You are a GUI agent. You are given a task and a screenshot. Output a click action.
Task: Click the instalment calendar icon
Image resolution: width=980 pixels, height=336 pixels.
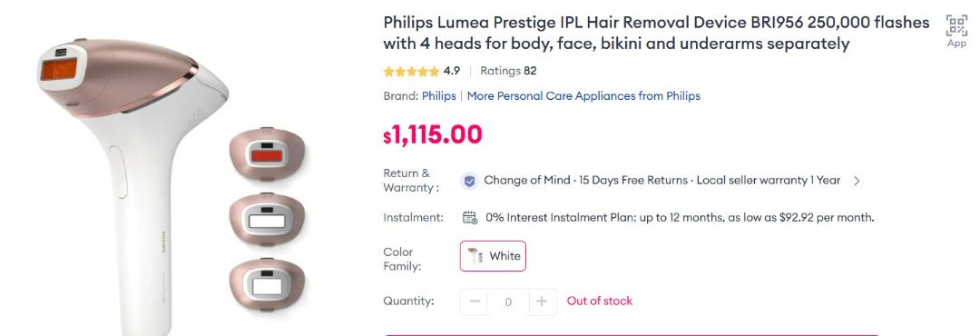[x=470, y=218]
